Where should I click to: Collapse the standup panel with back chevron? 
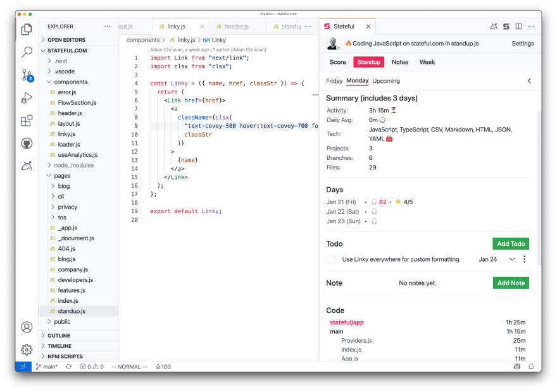point(529,81)
